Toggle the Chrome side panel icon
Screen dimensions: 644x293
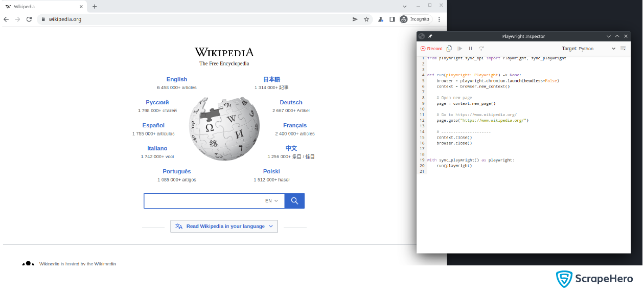(x=392, y=19)
